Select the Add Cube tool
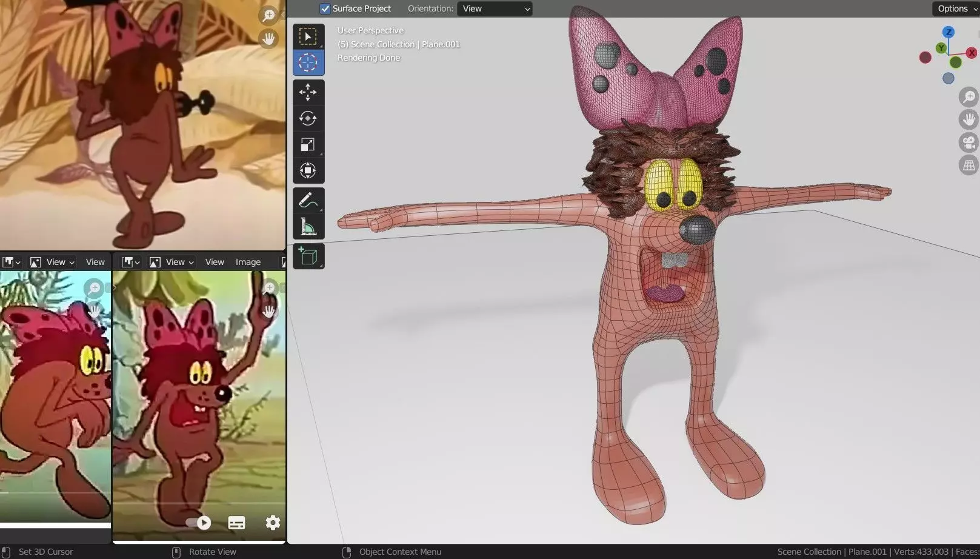The image size is (980, 559). tap(308, 256)
